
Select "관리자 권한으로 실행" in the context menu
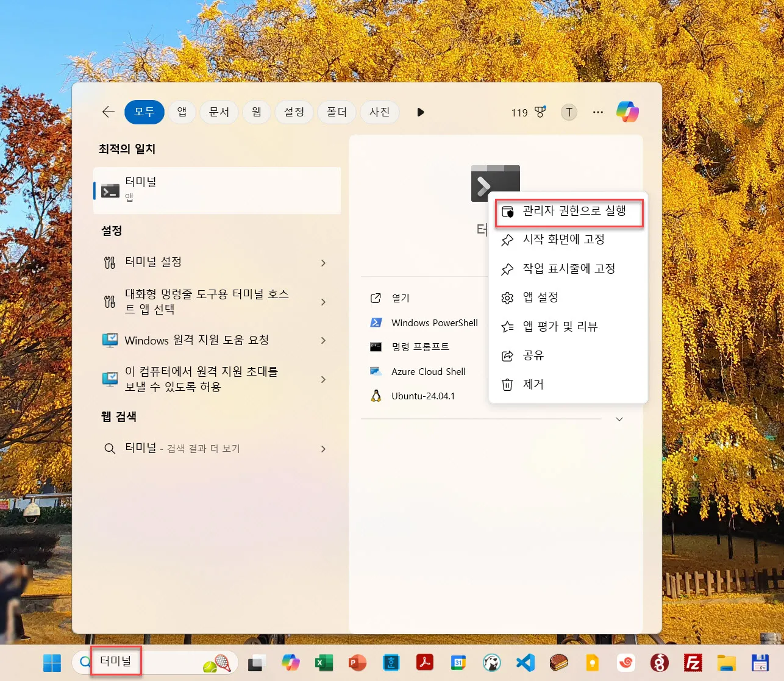[x=568, y=212]
